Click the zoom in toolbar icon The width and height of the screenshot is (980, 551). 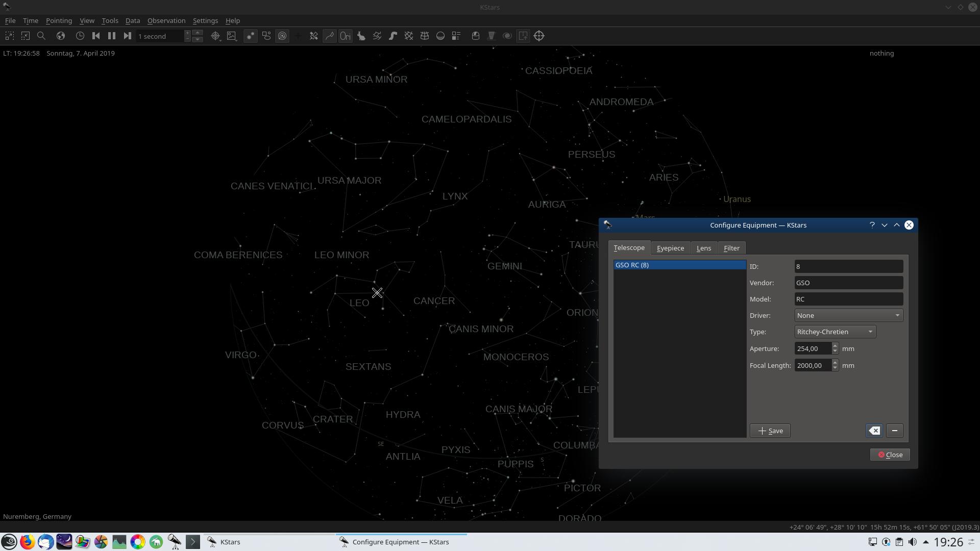tap(9, 36)
